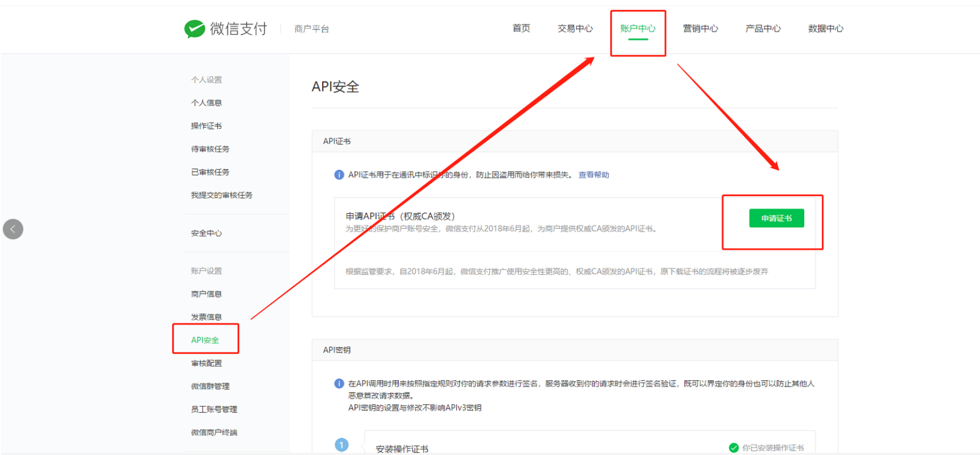Click the 安装操作证书 step title

tap(402, 449)
